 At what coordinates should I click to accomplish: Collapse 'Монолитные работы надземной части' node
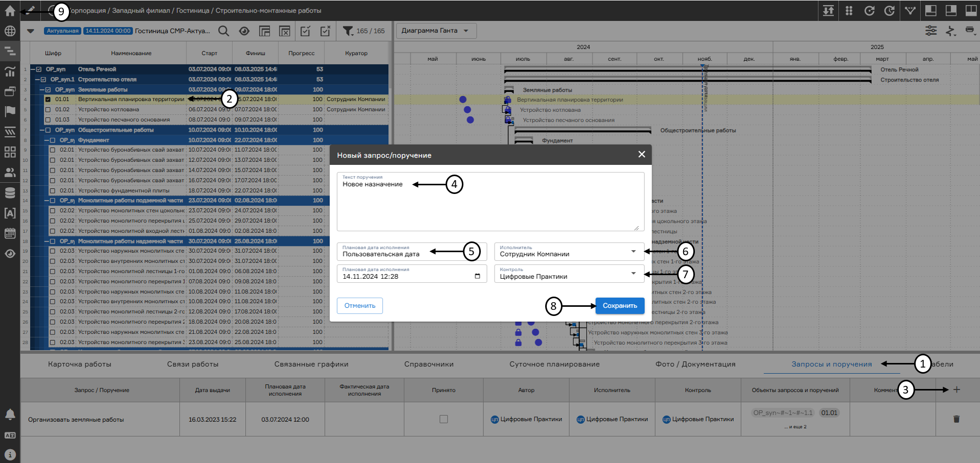click(x=46, y=241)
